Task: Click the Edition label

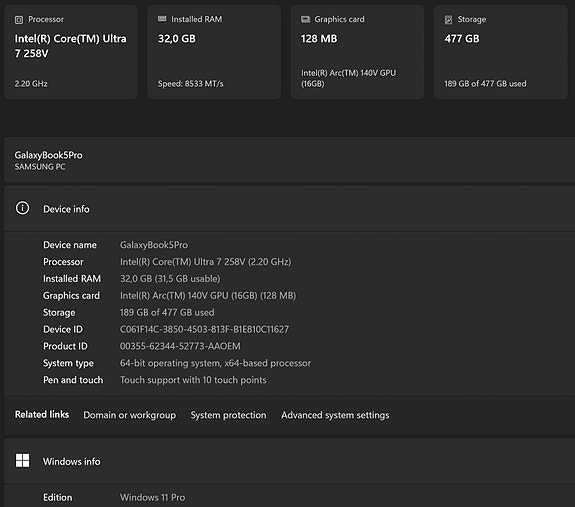Action: point(58,497)
